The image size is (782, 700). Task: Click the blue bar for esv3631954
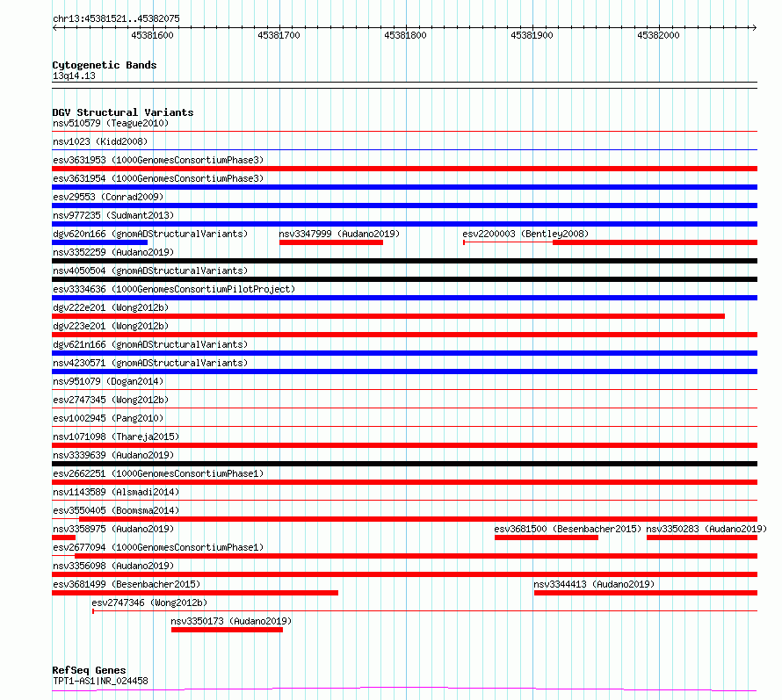404,187
